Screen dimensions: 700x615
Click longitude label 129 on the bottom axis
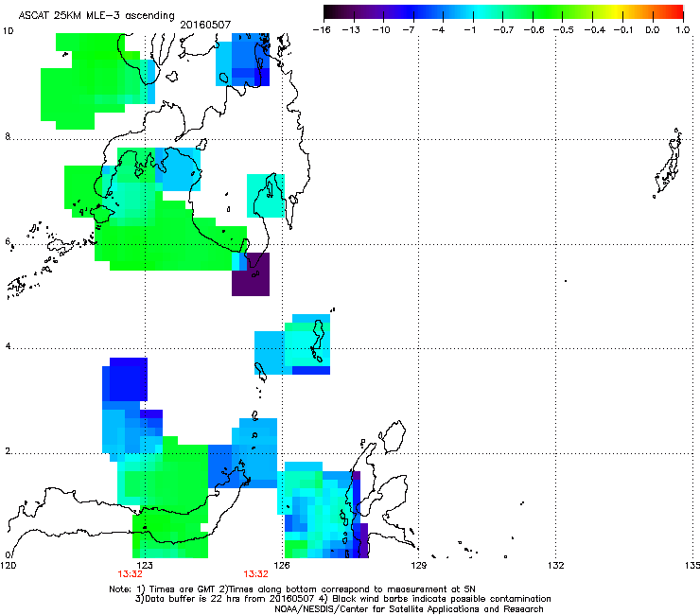click(418, 566)
